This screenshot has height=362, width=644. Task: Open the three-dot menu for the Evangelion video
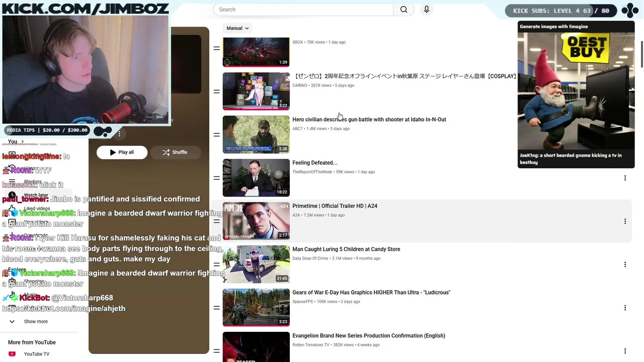[625, 351]
